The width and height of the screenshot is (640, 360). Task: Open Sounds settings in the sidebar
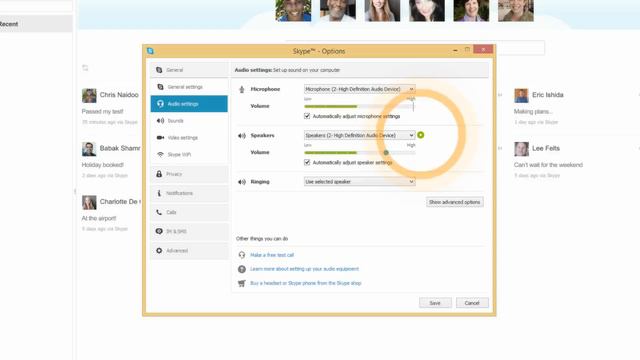(189, 121)
